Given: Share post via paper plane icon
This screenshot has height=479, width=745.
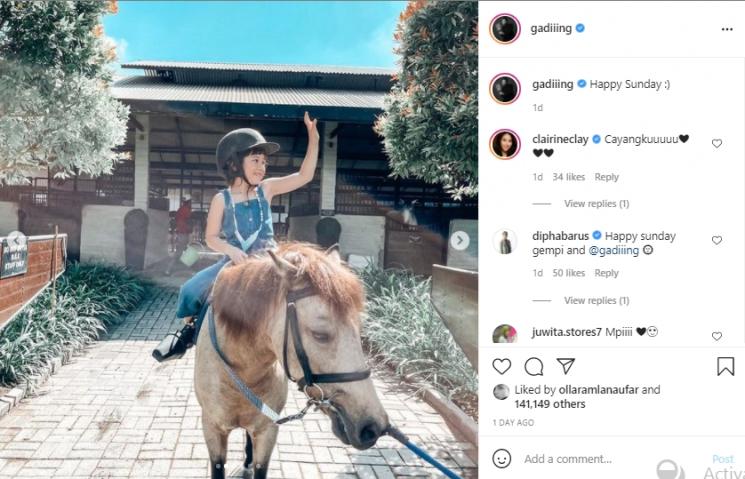Looking at the screenshot, I should 566,366.
